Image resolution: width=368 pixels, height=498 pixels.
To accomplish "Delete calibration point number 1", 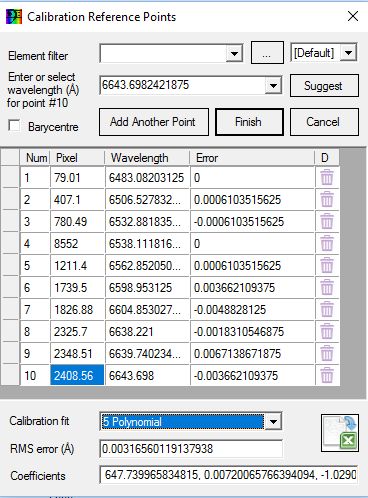I will click(x=327, y=177).
